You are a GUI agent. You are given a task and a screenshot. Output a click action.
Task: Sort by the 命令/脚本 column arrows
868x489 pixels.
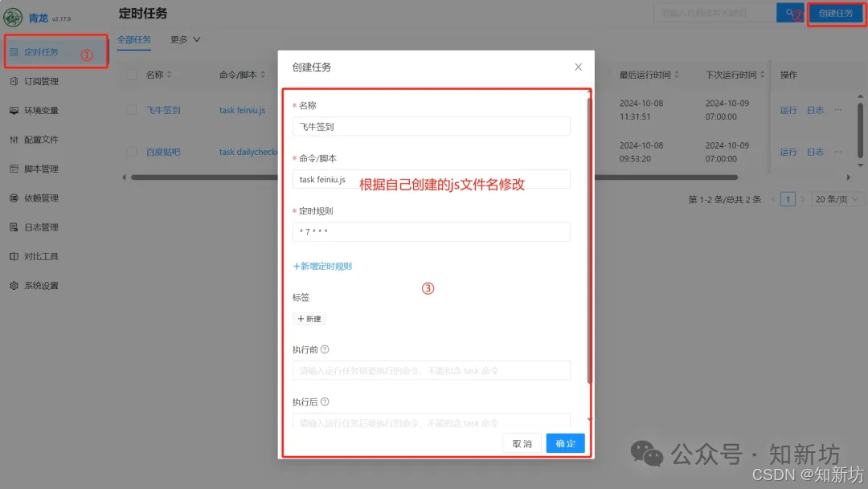[263, 75]
